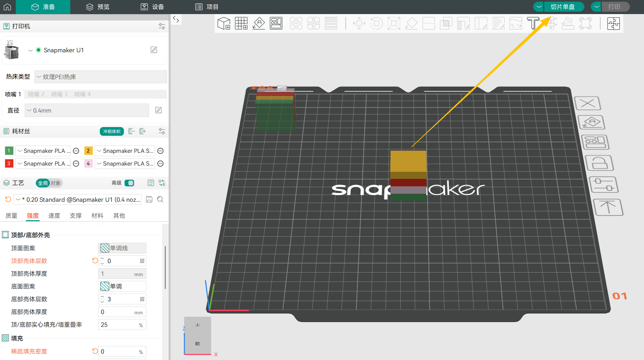Open the 支撑 settings tab
Viewport: 644px width, 360px height.
pos(76,216)
